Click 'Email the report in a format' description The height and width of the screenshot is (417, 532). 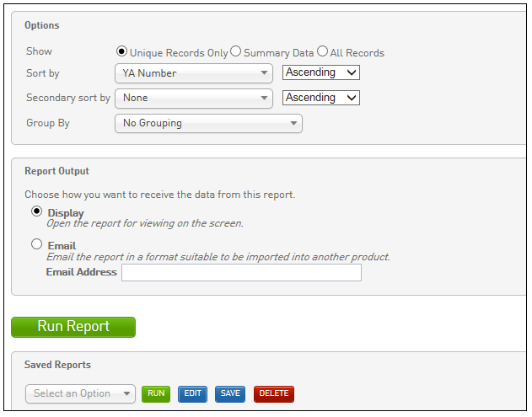pyautogui.click(x=218, y=257)
